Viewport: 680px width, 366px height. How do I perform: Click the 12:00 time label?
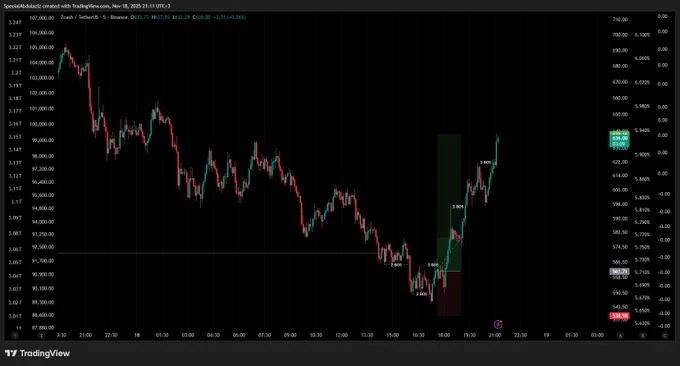pos(341,335)
